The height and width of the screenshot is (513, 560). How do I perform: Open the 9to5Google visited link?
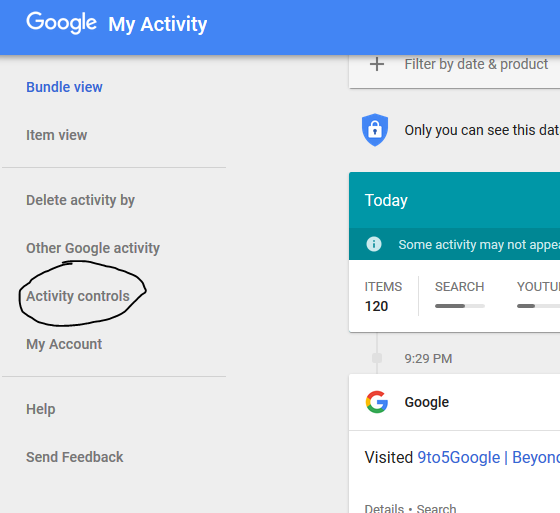(489, 458)
